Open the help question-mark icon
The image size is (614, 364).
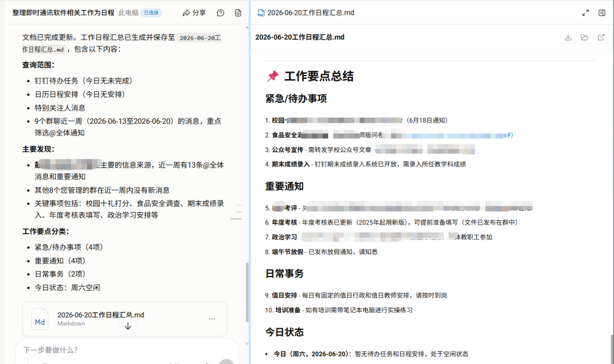(x=221, y=13)
